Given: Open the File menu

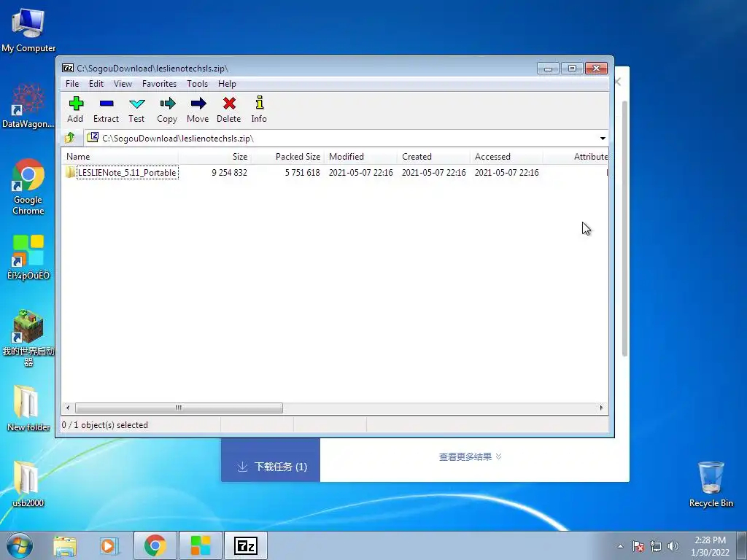Looking at the screenshot, I should point(72,84).
